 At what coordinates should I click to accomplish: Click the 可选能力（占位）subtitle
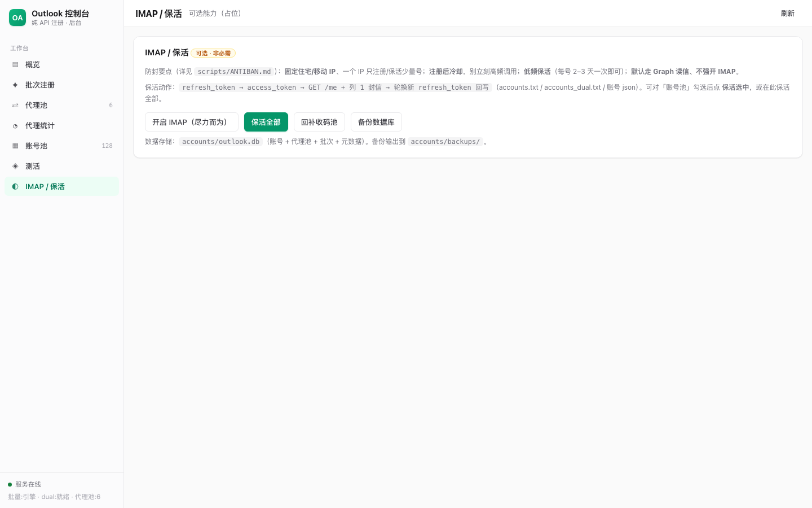coord(217,14)
